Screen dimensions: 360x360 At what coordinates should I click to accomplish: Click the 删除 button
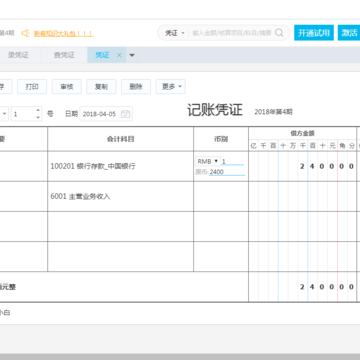coord(136,87)
